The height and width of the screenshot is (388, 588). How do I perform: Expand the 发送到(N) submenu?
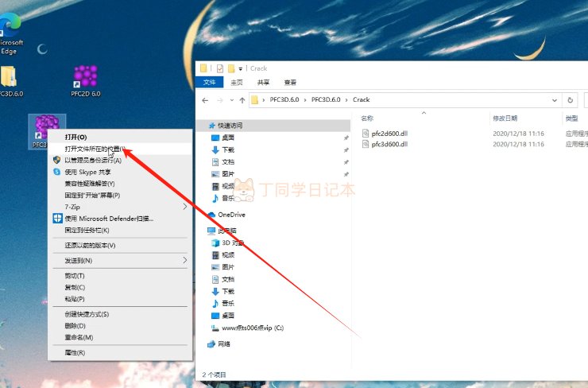pos(185,261)
